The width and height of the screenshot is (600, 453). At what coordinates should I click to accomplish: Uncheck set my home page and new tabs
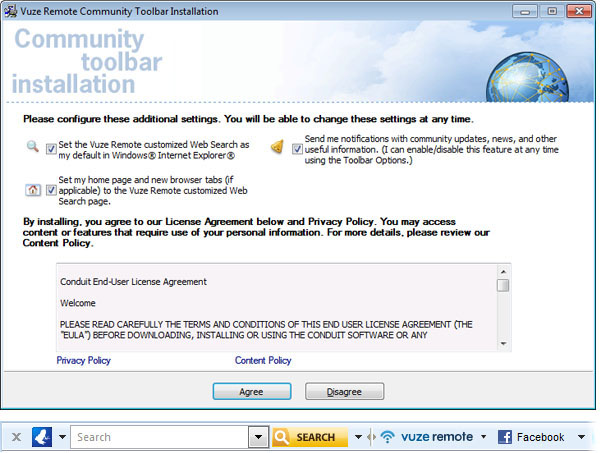pyautogui.click(x=51, y=190)
